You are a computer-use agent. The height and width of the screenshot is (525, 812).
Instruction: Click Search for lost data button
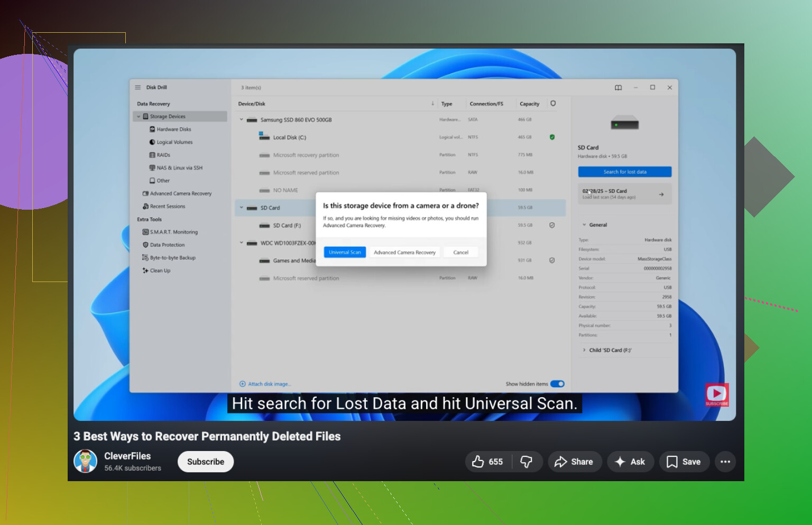(625, 172)
